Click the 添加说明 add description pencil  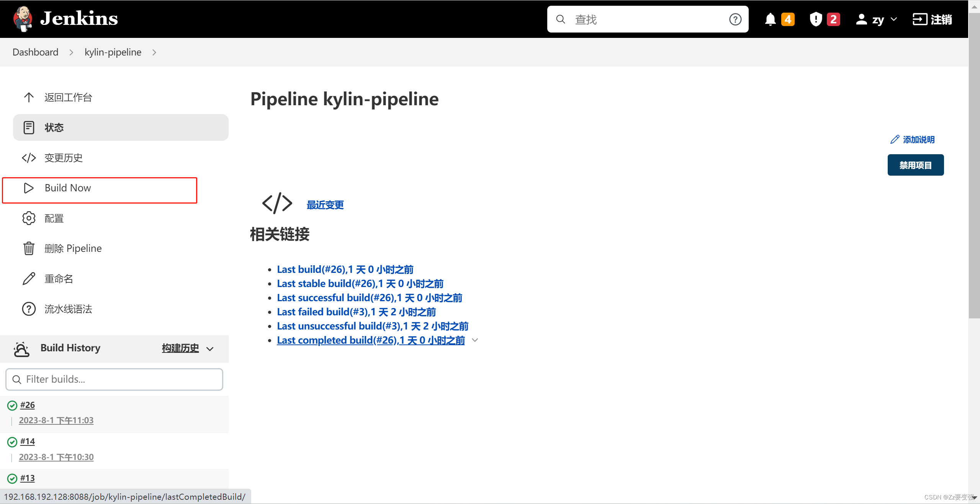[x=895, y=139]
